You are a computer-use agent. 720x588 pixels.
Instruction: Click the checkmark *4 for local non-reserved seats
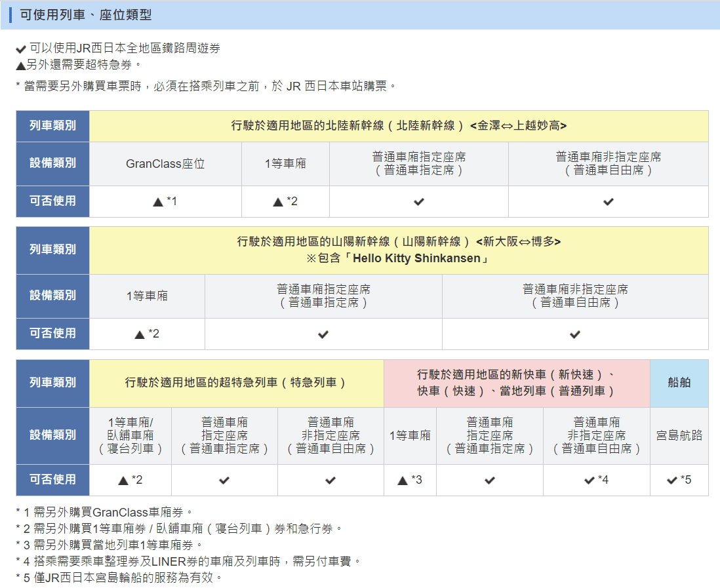[x=596, y=480]
